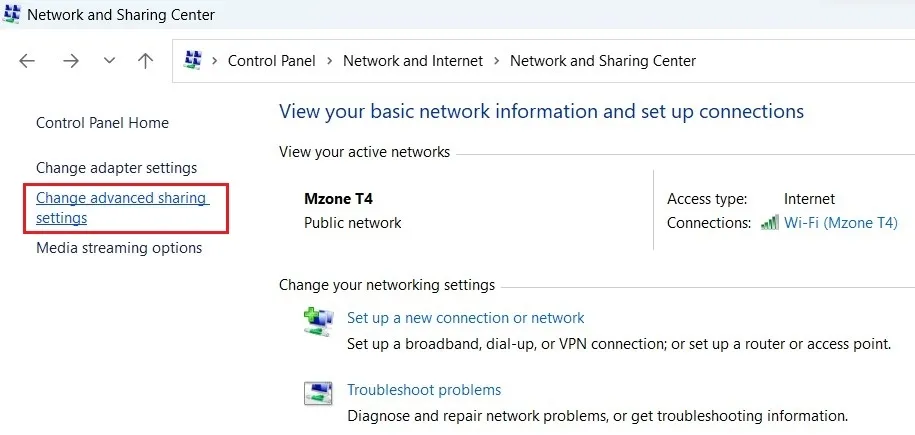Click the address bar network icon

pyautogui.click(x=194, y=61)
